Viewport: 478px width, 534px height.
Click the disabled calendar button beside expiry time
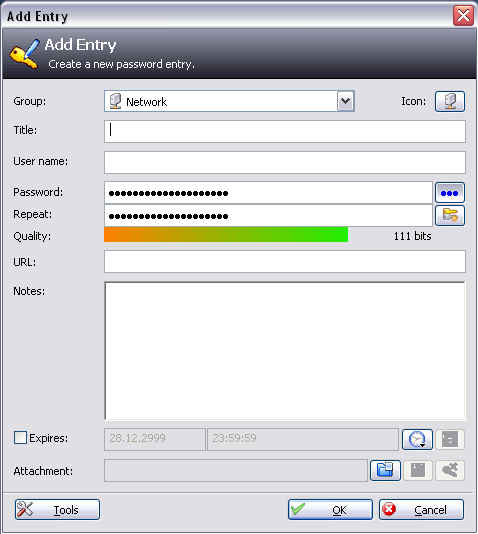(x=450, y=439)
